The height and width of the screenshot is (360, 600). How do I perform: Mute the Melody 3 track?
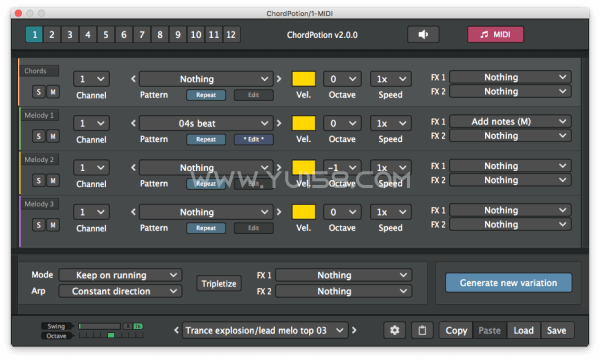click(53, 225)
